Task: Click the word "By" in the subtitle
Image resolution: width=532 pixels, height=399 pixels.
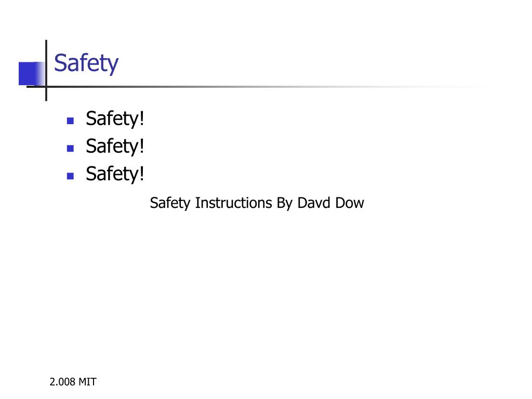Action: pyautogui.click(x=285, y=204)
